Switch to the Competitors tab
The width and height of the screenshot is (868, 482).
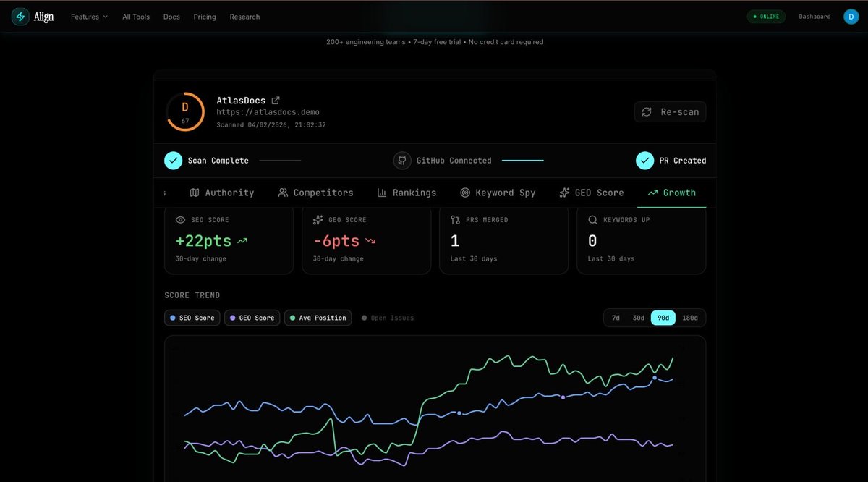point(316,193)
